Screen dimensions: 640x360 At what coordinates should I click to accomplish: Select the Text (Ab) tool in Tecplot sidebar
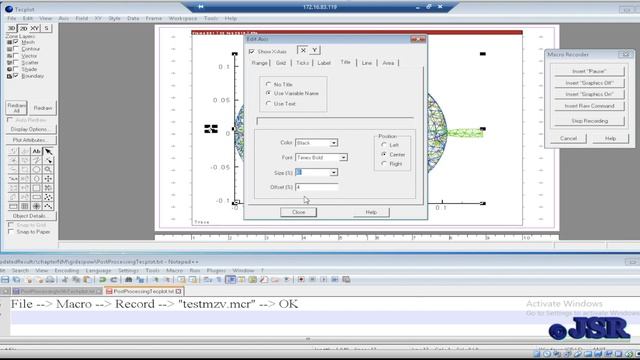pos(36,151)
